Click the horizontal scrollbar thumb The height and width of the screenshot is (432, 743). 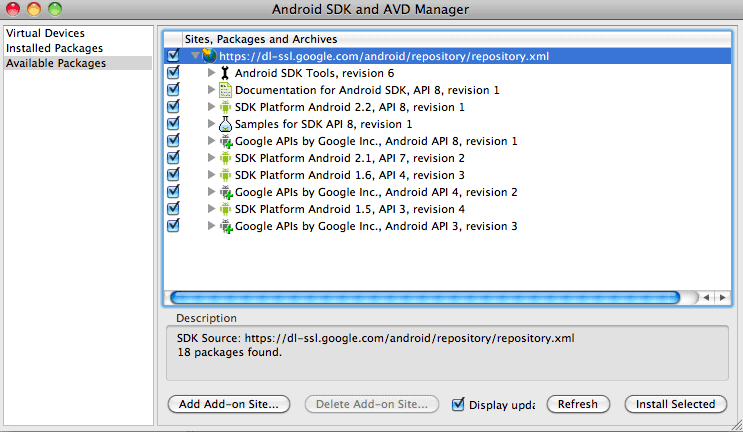pos(425,297)
